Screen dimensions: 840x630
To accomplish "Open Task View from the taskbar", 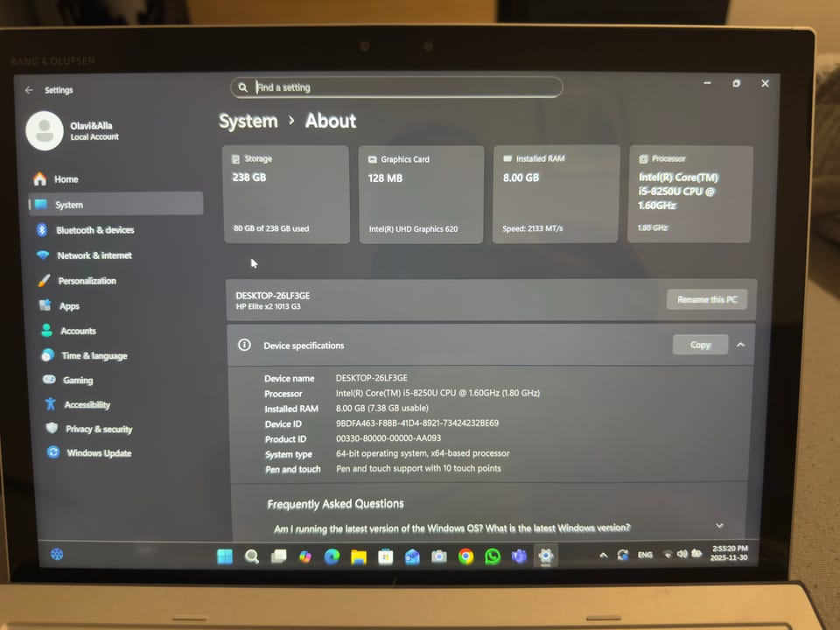I will [x=278, y=556].
